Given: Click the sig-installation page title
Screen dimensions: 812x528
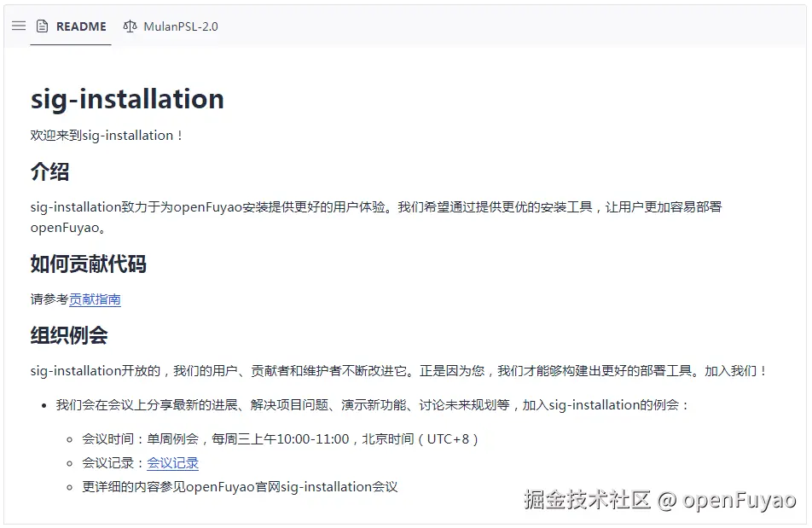Looking at the screenshot, I should (x=126, y=98).
